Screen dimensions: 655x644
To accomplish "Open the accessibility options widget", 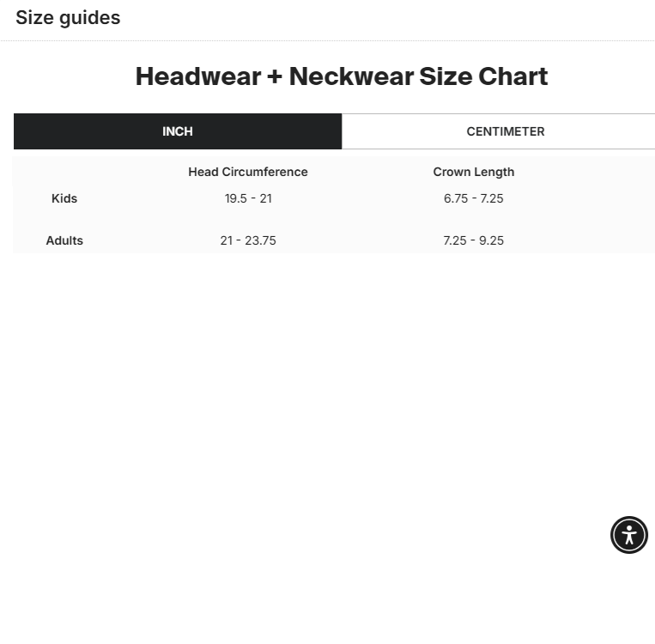I will [629, 535].
